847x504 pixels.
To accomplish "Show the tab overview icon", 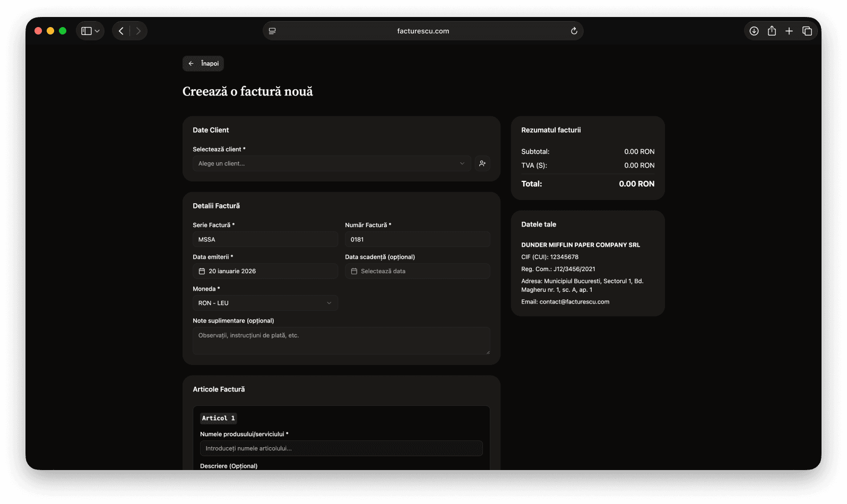I will [807, 31].
